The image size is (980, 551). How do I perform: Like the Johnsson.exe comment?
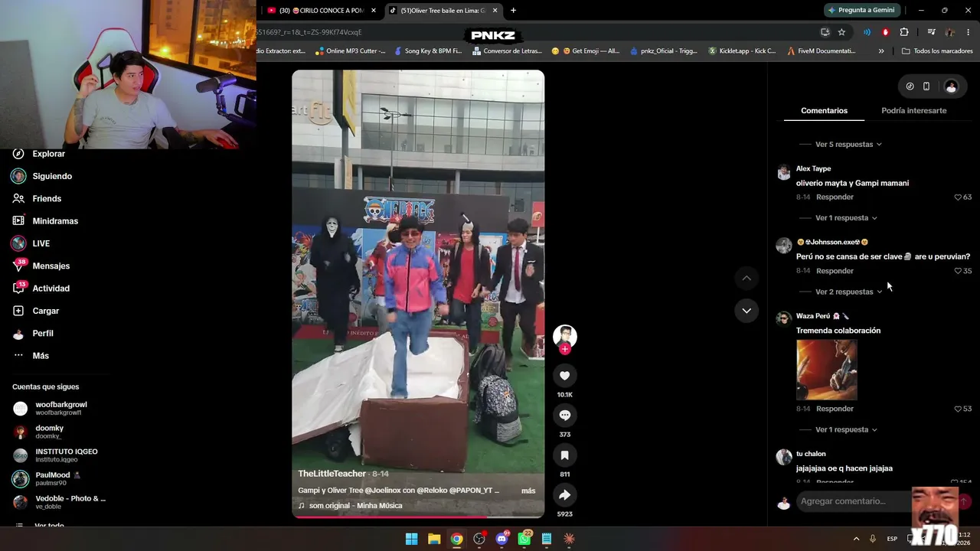click(x=958, y=271)
